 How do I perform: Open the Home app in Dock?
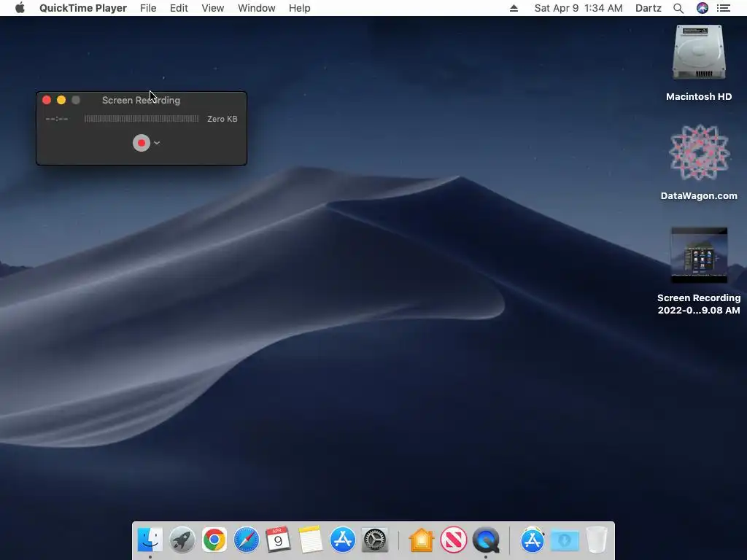(422, 540)
